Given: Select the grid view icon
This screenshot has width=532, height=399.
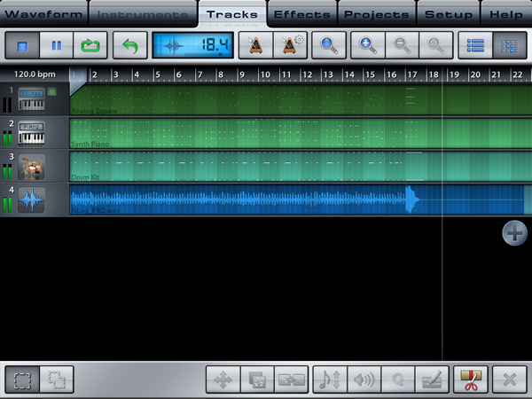Looking at the screenshot, I should click(x=510, y=45).
